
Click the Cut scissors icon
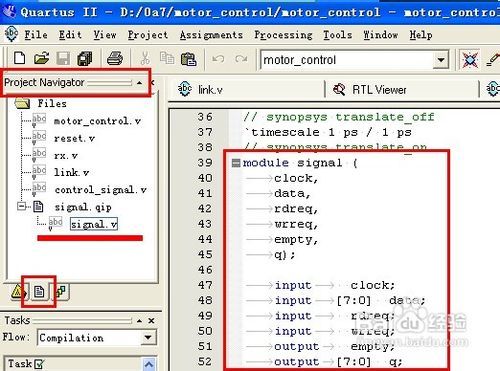click(145, 59)
